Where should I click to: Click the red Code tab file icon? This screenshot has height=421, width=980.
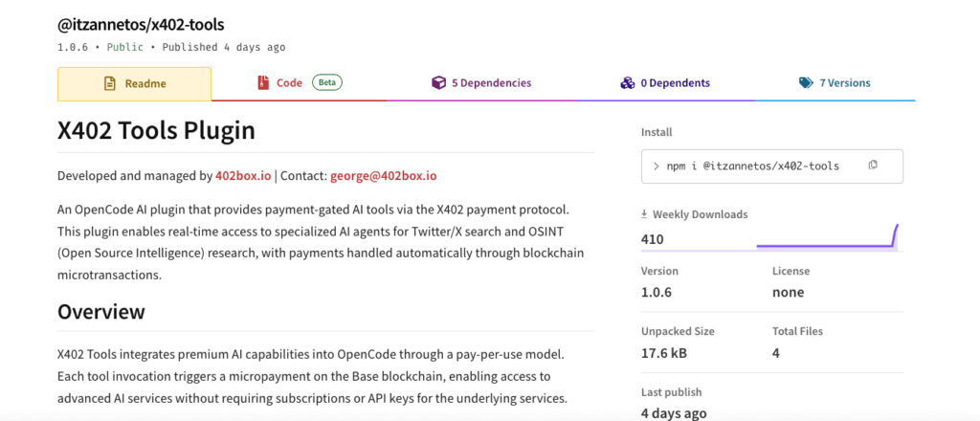coord(262,83)
